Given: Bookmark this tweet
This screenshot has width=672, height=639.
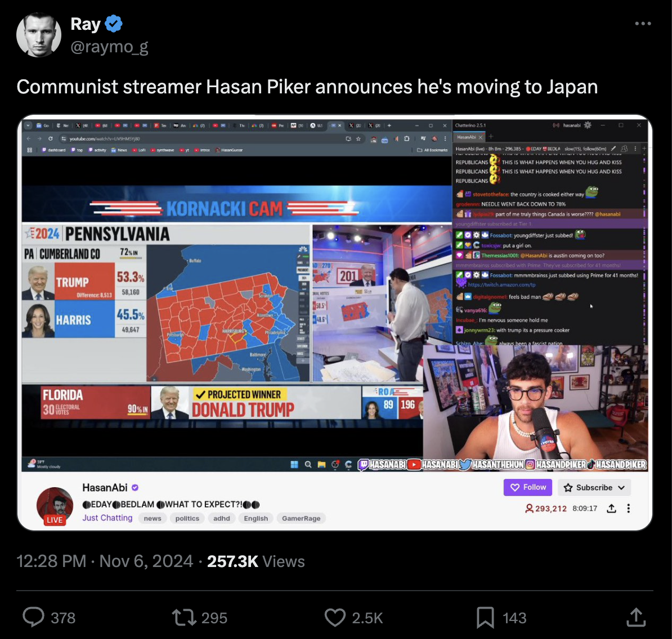Looking at the screenshot, I should 485,618.
